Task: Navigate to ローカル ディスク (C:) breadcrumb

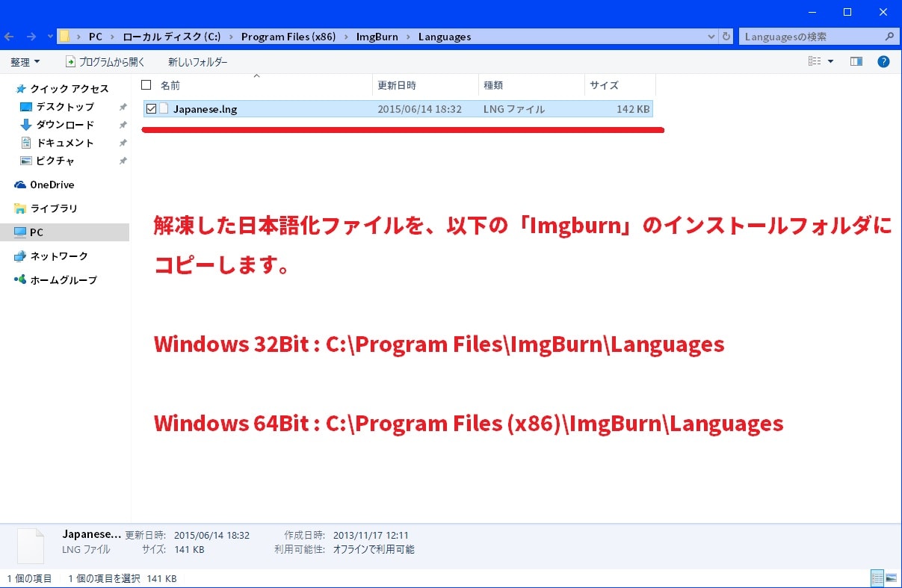Action: click(171, 37)
